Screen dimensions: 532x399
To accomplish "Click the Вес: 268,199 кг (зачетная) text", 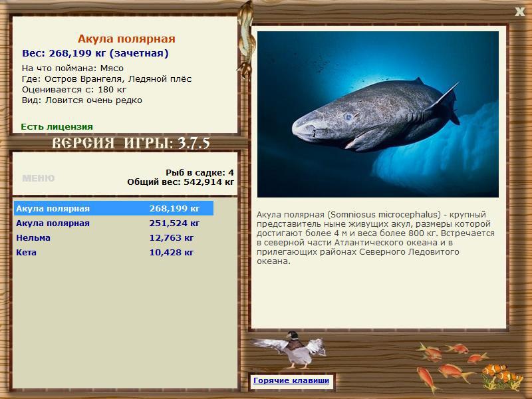I will [95, 53].
